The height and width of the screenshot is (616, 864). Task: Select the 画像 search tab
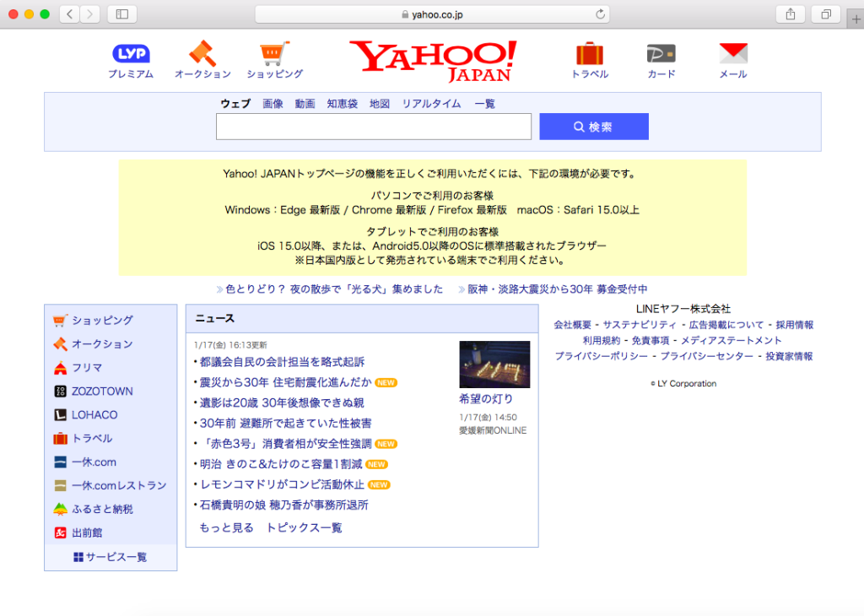click(273, 104)
